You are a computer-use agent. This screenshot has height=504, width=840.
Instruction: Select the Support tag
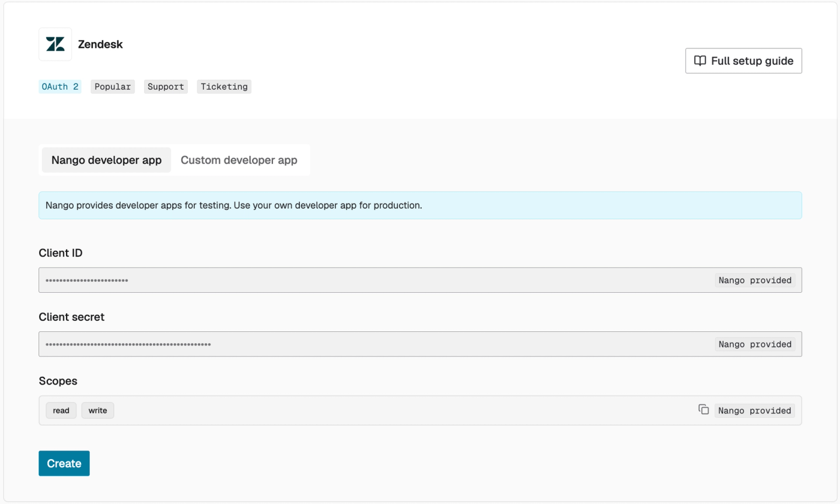tap(166, 86)
